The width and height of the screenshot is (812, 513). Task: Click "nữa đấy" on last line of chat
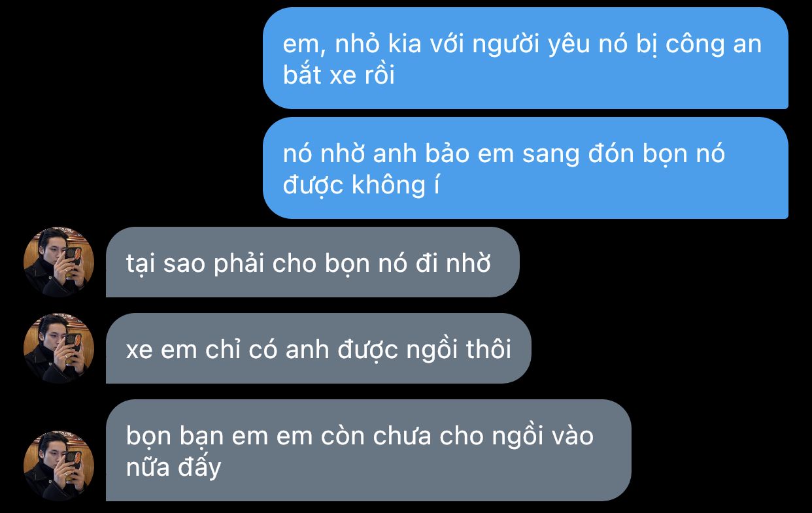[x=173, y=467]
